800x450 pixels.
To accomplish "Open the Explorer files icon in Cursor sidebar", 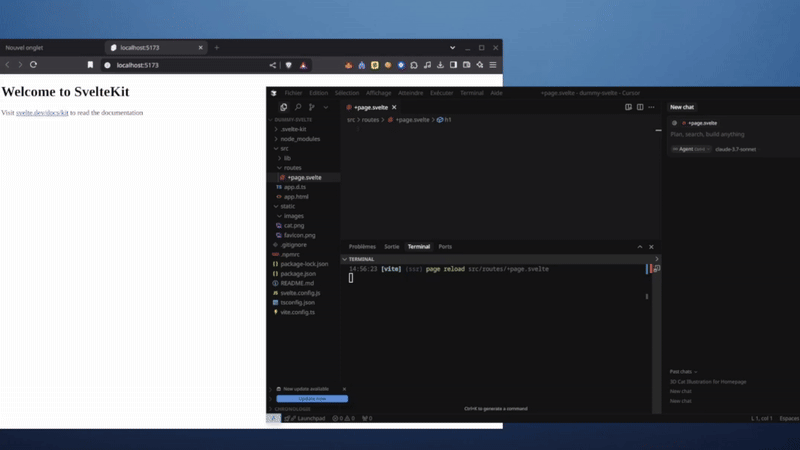I will point(284,107).
